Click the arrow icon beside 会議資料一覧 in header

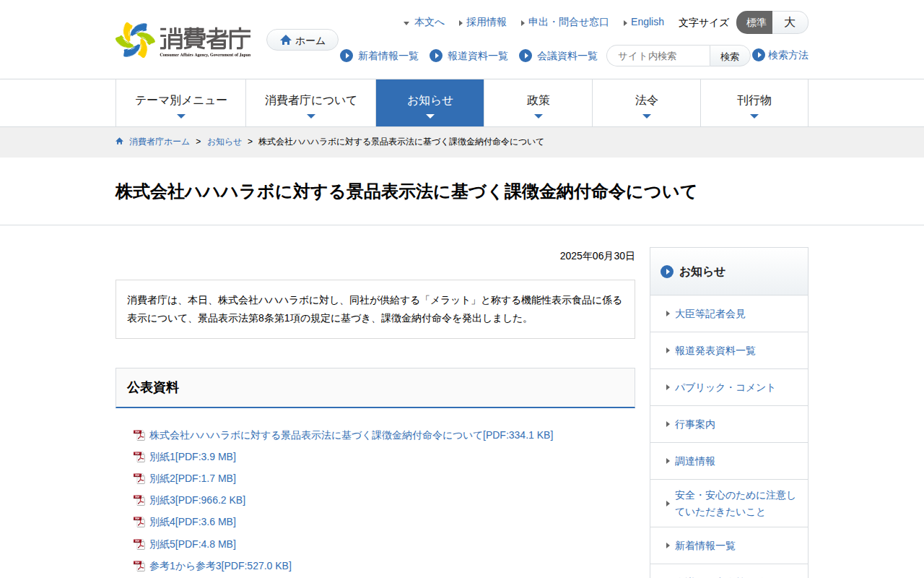[x=526, y=56]
